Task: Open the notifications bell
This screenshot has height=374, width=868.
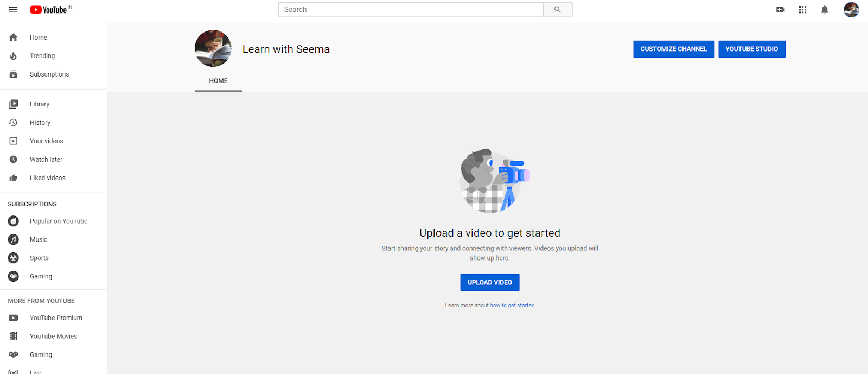Action: (x=825, y=10)
